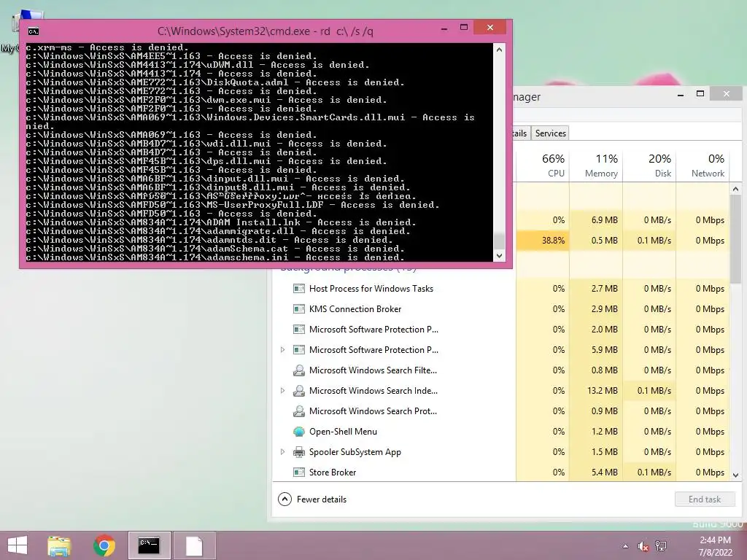Image resolution: width=747 pixels, height=560 pixels.
Task: Select Microsoft Windows Search Filter Host row
Action: [501, 370]
